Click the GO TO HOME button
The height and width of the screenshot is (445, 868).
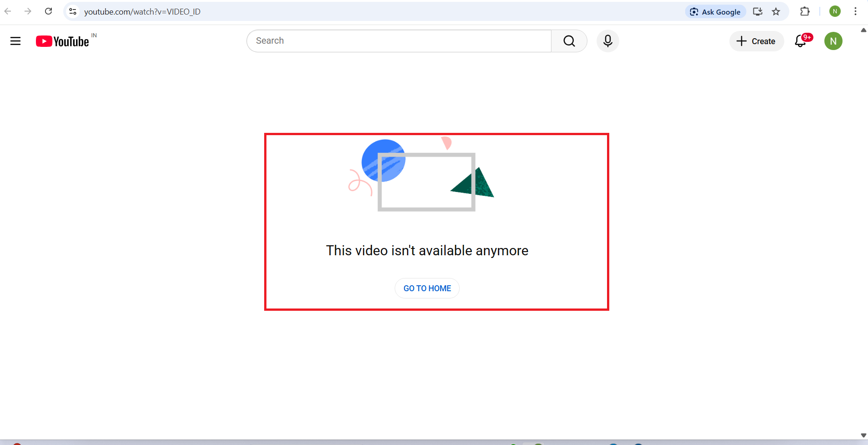click(x=427, y=288)
